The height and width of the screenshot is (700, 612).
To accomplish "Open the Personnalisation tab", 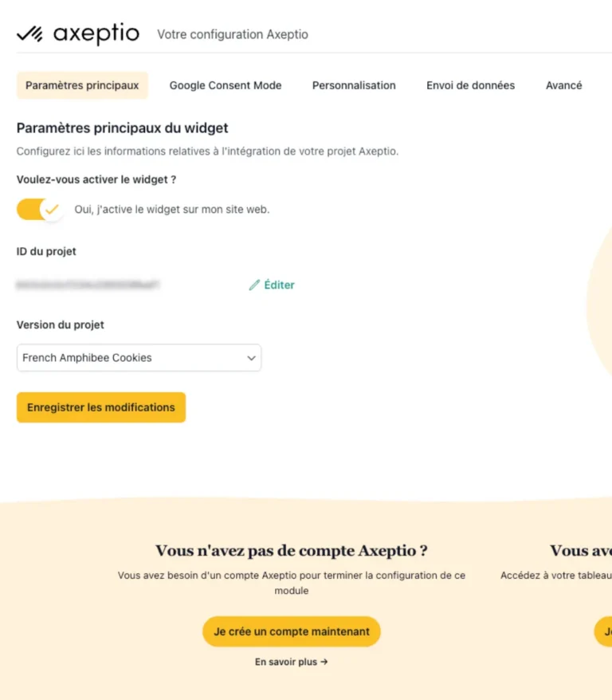I will 354,85.
